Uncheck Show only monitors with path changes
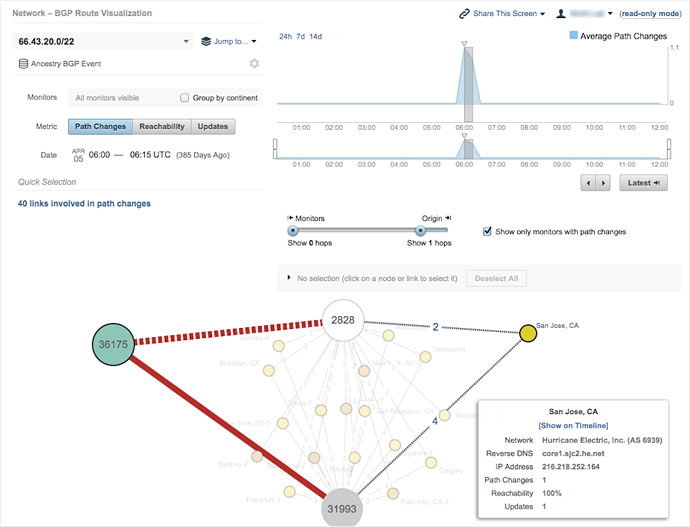Image resolution: width=690 pixels, height=527 pixels. (487, 231)
